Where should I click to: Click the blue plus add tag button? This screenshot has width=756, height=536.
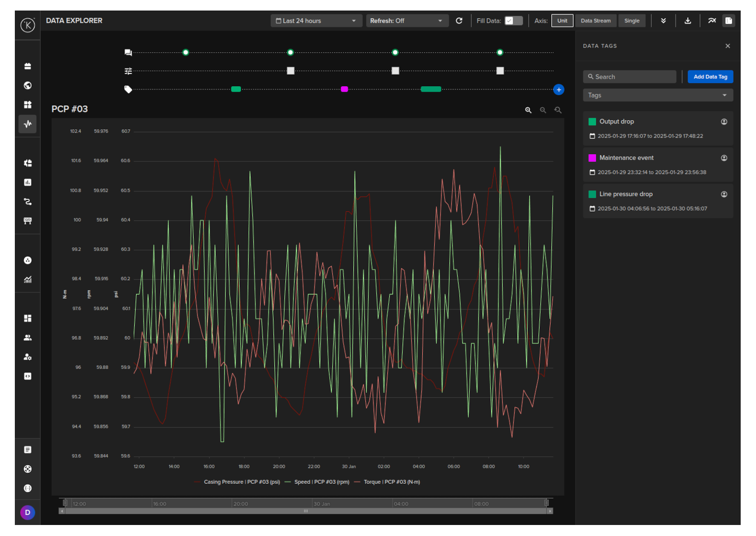[558, 89]
